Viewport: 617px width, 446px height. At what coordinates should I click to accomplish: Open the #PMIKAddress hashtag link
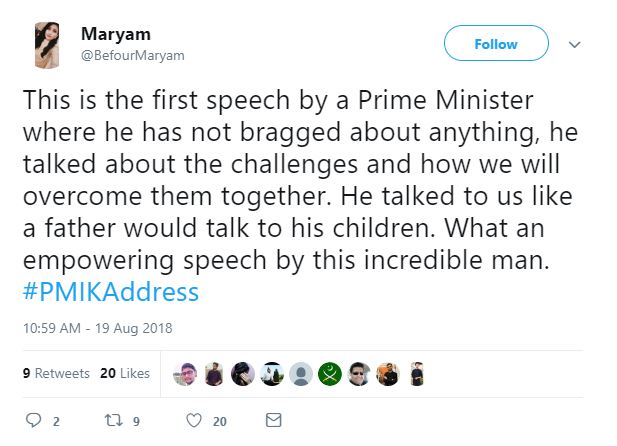pos(110,293)
